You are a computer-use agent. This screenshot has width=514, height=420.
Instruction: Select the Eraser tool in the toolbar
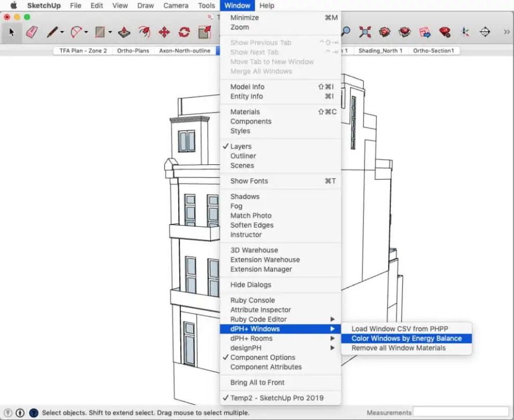pyautogui.click(x=32, y=32)
